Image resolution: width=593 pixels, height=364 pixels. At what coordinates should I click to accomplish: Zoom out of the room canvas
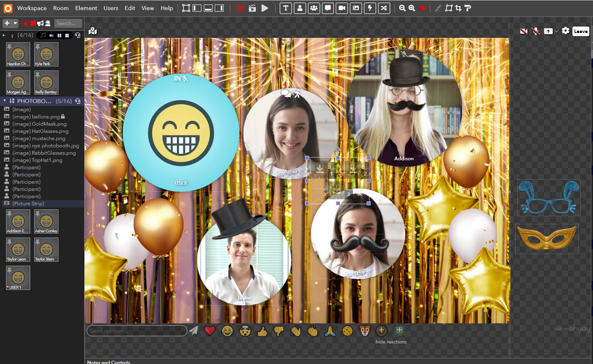click(402, 8)
